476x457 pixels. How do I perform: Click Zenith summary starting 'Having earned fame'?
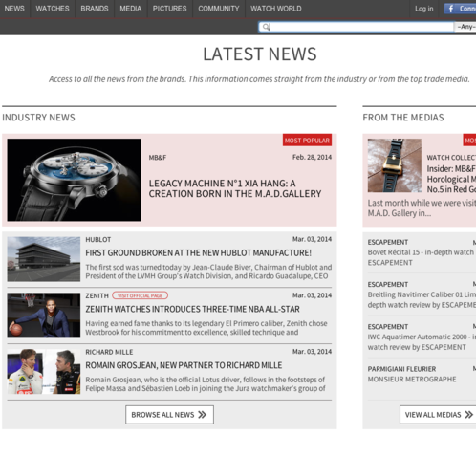tap(206, 328)
